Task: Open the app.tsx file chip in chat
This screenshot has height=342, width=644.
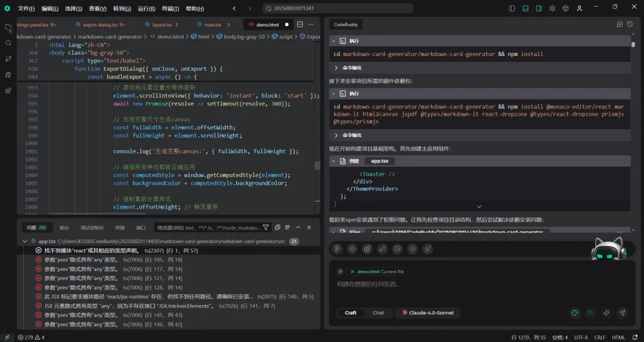Action: (x=379, y=161)
